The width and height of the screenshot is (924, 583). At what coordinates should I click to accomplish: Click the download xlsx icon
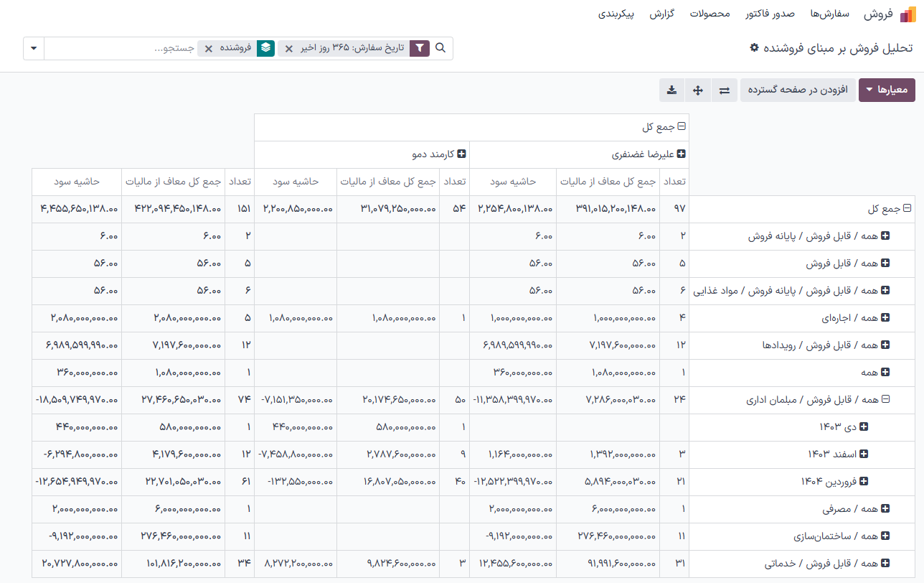click(671, 90)
